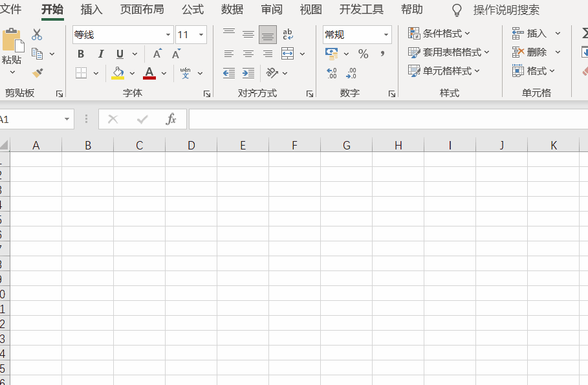588x385 pixels.
Task: Align text to bottom
Action: coord(268,34)
